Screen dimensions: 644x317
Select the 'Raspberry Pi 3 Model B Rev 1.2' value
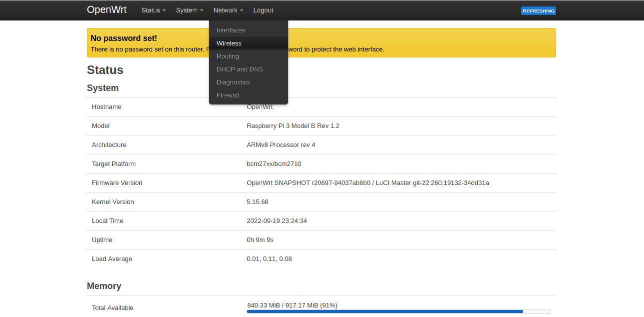click(x=293, y=126)
